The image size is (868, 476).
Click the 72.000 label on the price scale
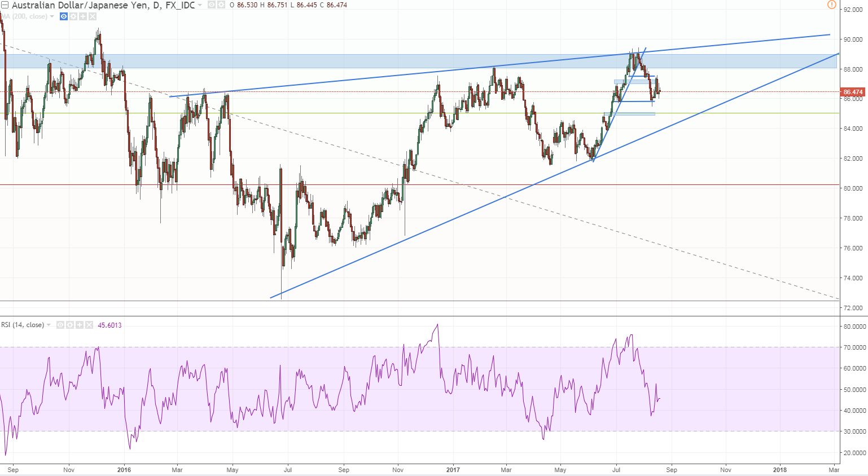(x=853, y=308)
